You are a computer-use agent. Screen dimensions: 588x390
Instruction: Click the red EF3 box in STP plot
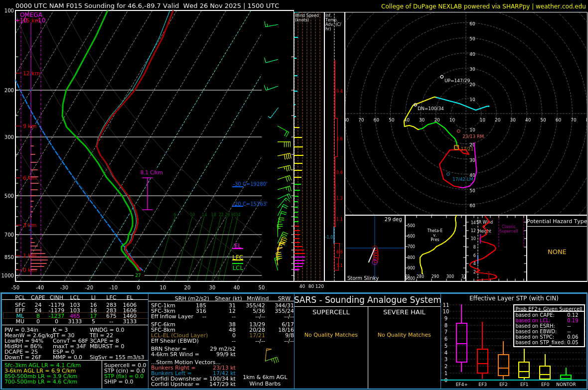click(483, 361)
